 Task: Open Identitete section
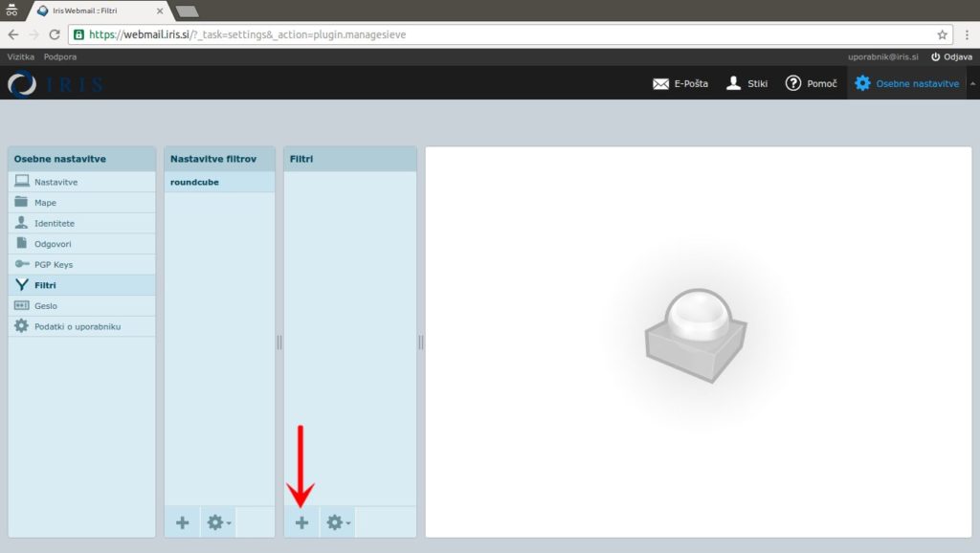click(x=54, y=223)
